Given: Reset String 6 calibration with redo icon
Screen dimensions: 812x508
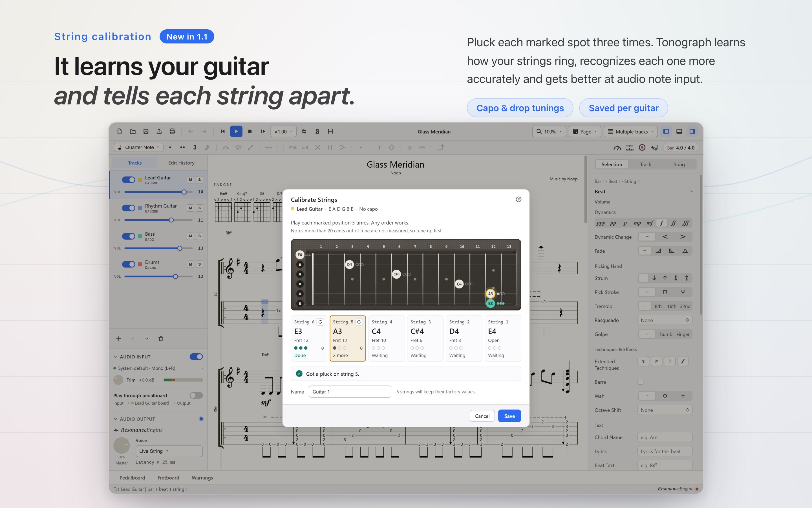Looking at the screenshot, I should pyautogui.click(x=320, y=322).
